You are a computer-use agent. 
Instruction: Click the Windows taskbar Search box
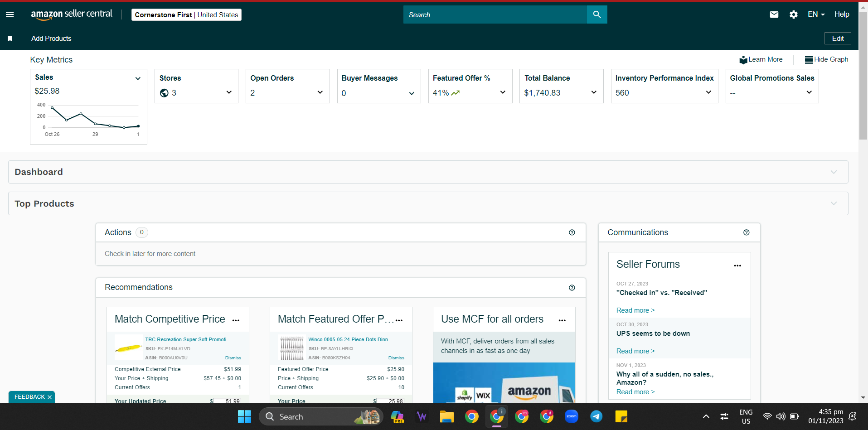321,416
